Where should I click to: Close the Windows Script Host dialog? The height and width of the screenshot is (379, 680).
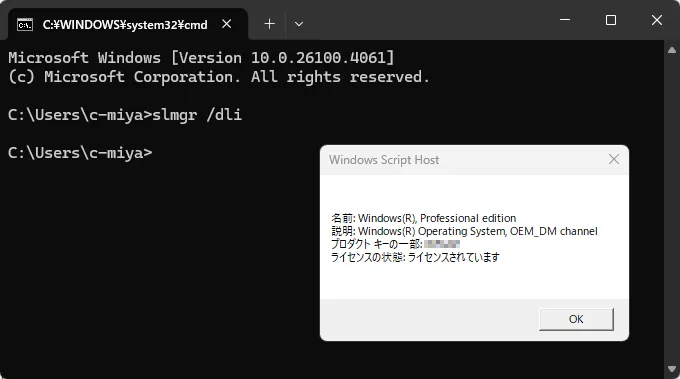(614, 159)
